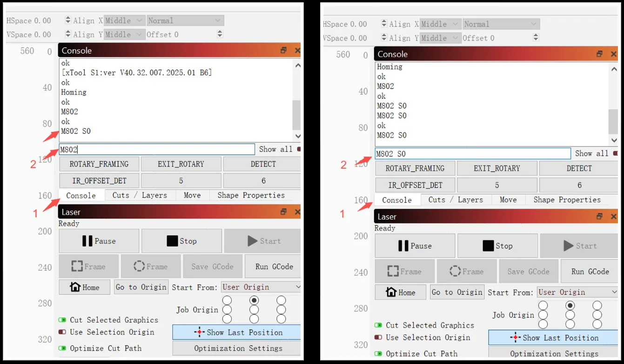The width and height of the screenshot is (624, 364).
Task: Click Home button in right Laser panel
Action: click(401, 292)
